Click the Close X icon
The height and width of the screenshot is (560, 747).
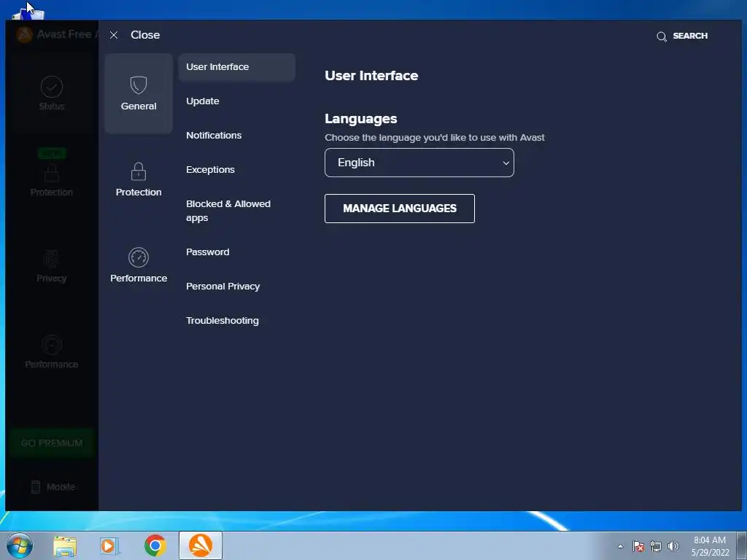[x=113, y=35]
